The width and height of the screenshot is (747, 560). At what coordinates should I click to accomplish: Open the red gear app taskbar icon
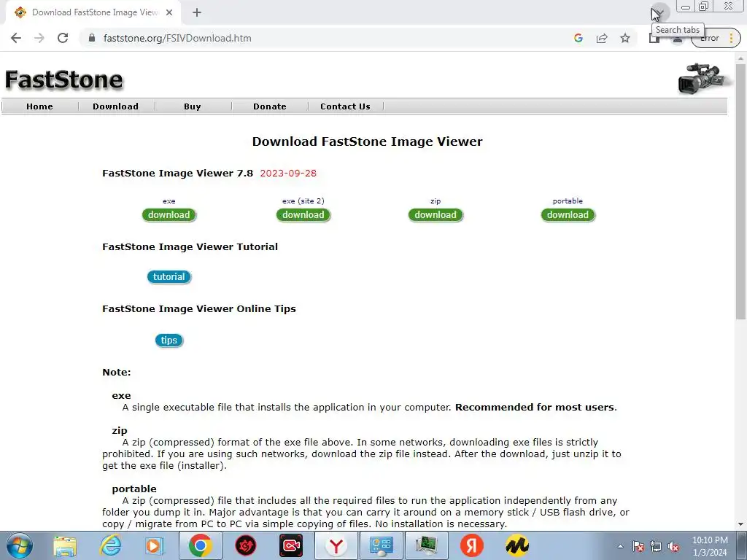[x=246, y=545]
